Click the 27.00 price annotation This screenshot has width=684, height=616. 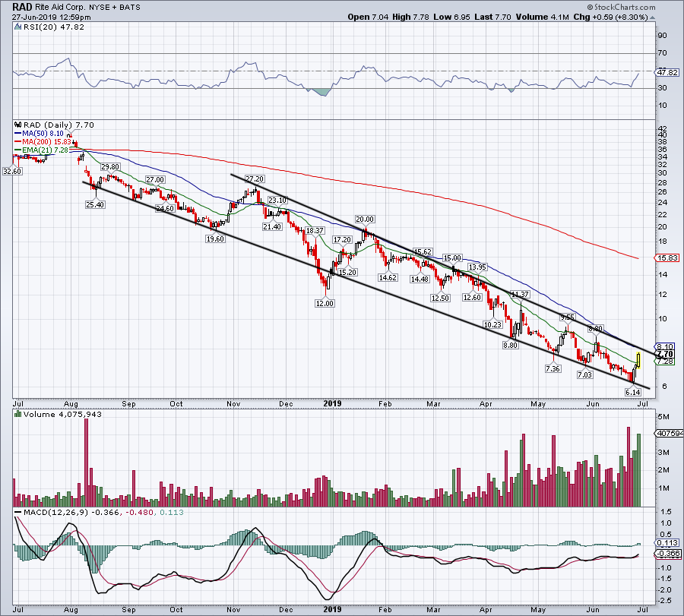(155, 179)
